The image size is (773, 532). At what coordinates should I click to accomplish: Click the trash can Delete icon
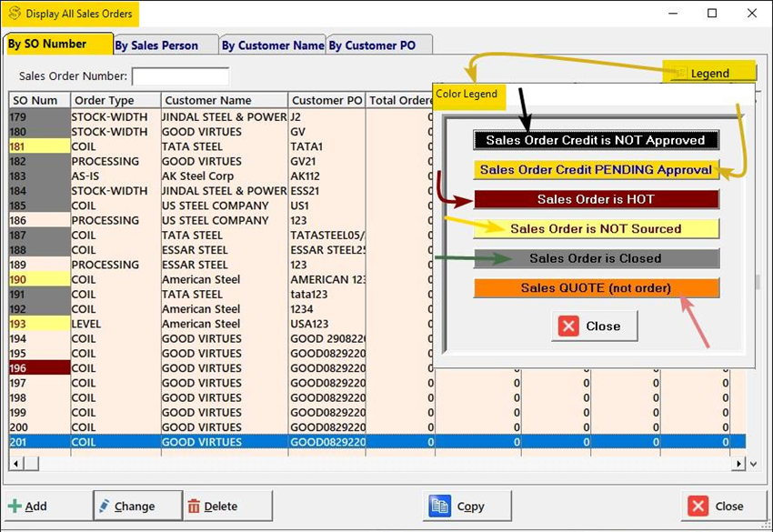click(x=194, y=506)
